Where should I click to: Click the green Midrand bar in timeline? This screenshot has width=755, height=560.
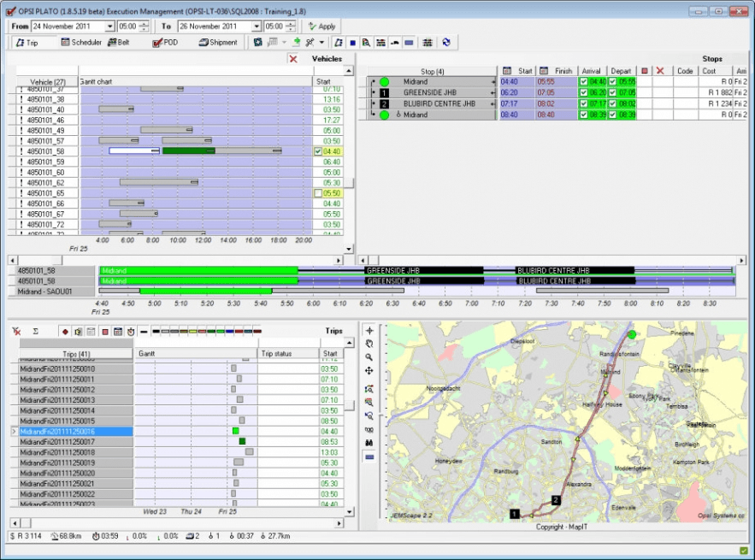[198, 270]
